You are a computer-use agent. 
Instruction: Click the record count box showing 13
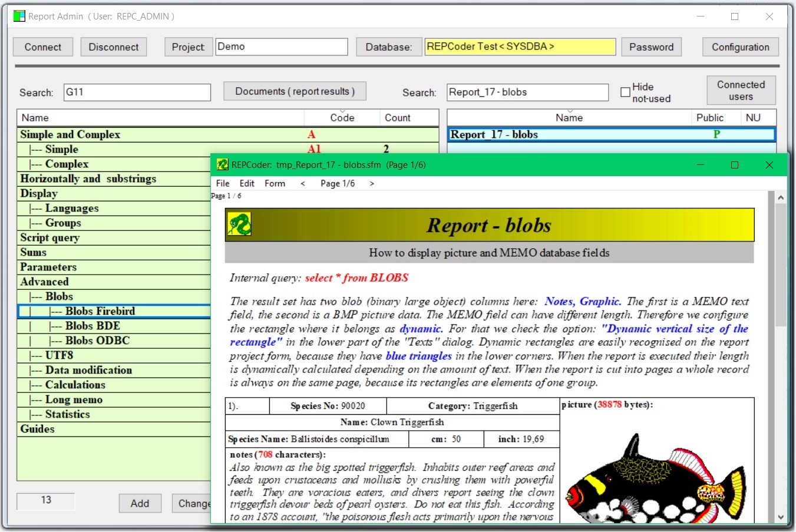coord(46,500)
